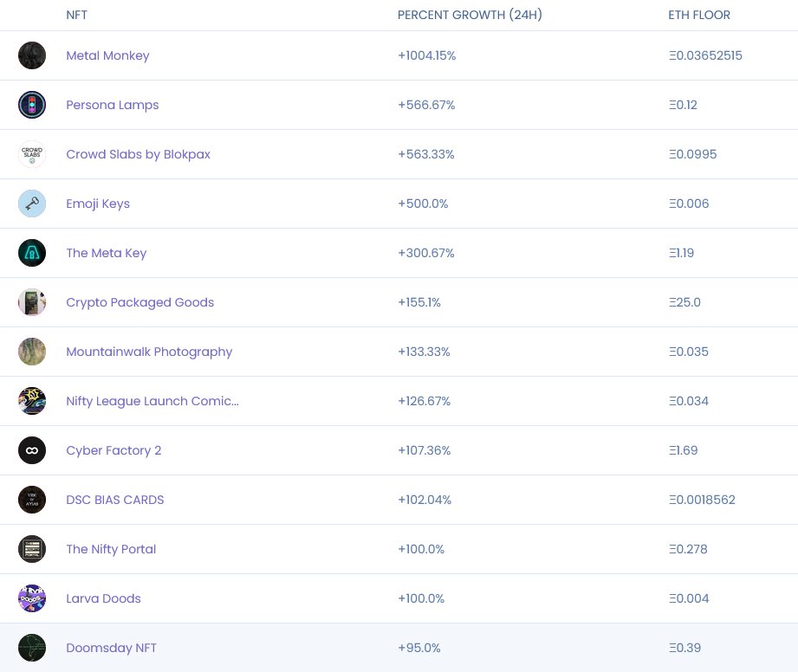Click the Cyber Factory 2 infinity logo
Image resolution: width=798 pixels, height=672 pixels.
tap(32, 449)
